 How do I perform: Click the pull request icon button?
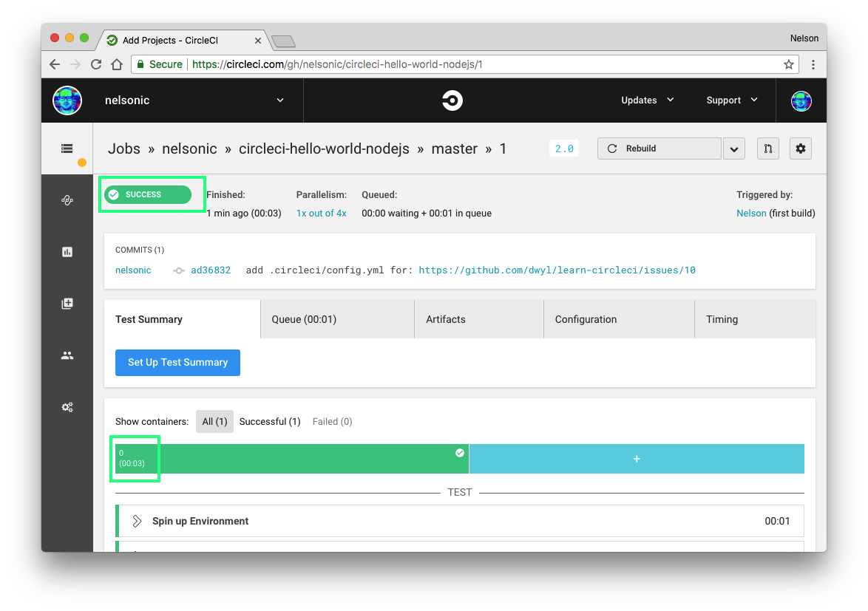coord(768,149)
